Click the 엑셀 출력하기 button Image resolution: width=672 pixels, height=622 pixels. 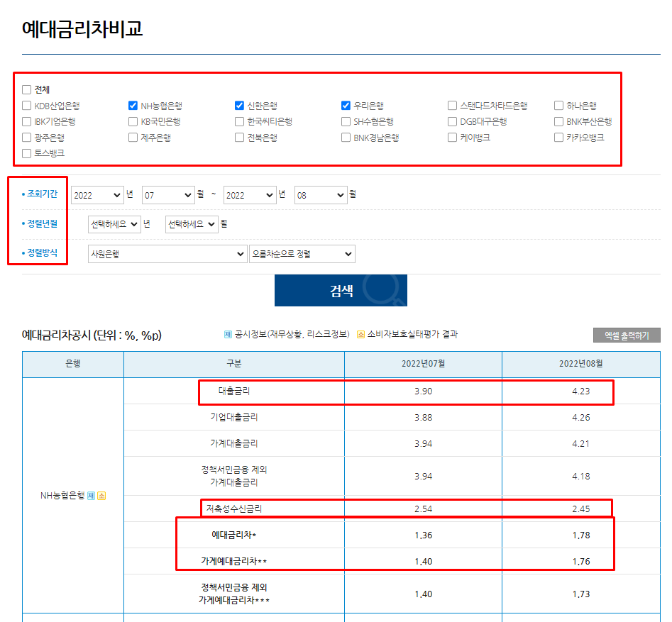[627, 335]
